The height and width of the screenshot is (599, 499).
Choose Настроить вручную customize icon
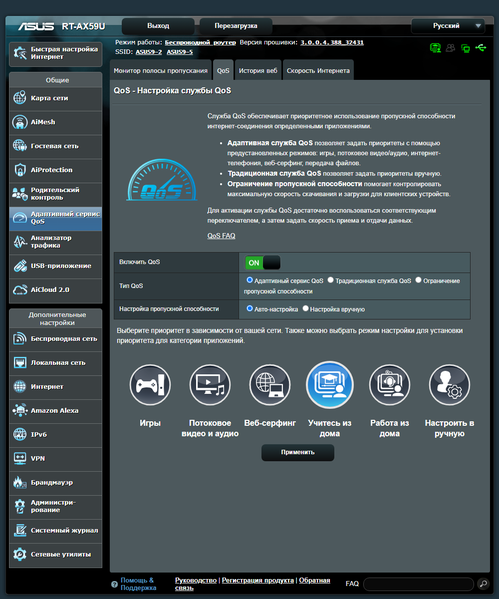[449, 385]
